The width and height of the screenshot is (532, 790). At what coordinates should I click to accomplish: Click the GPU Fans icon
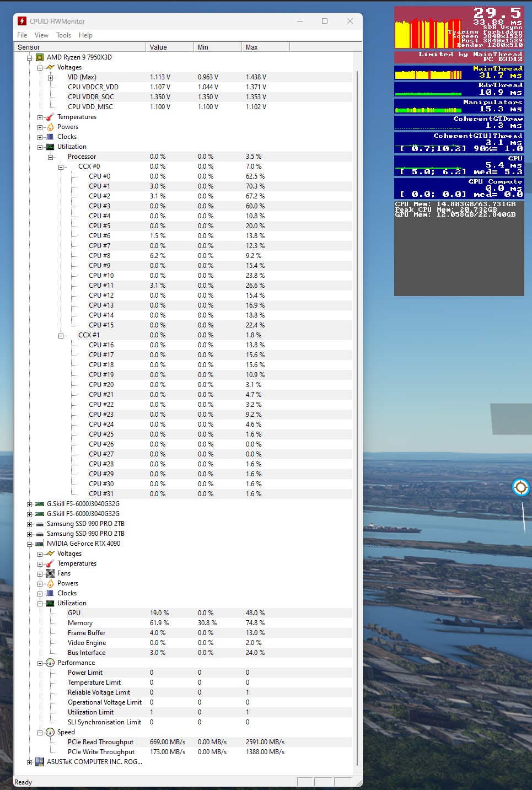pos(50,573)
